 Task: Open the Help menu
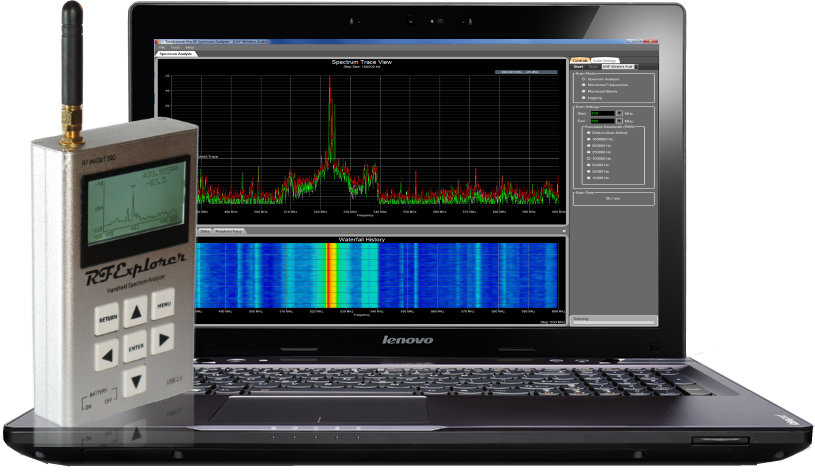point(190,47)
